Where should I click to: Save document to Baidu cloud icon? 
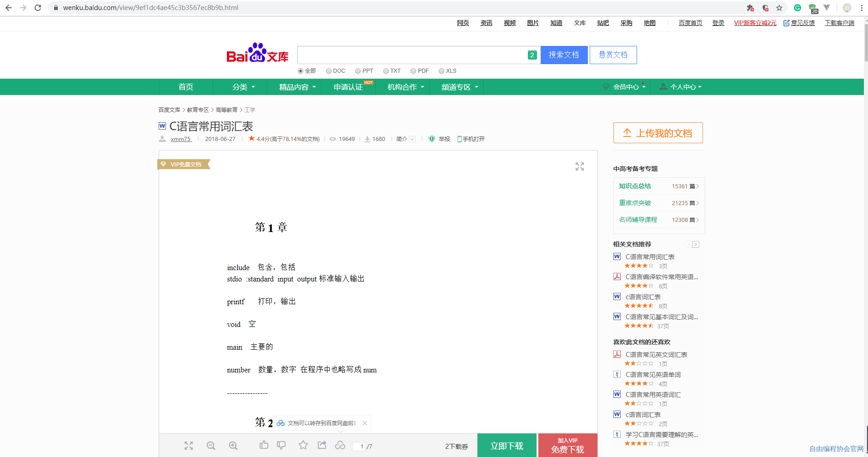click(x=340, y=445)
